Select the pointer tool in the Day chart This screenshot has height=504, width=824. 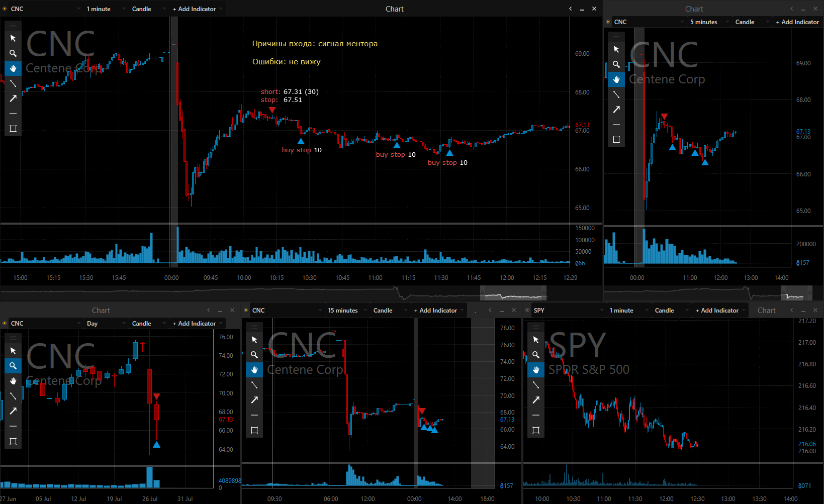pyautogui.click(x=13, y=351)
